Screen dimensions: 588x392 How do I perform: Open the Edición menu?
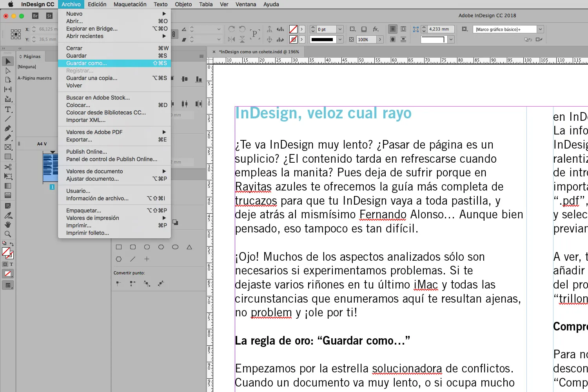pyautogui.click(x=97, y=4)
